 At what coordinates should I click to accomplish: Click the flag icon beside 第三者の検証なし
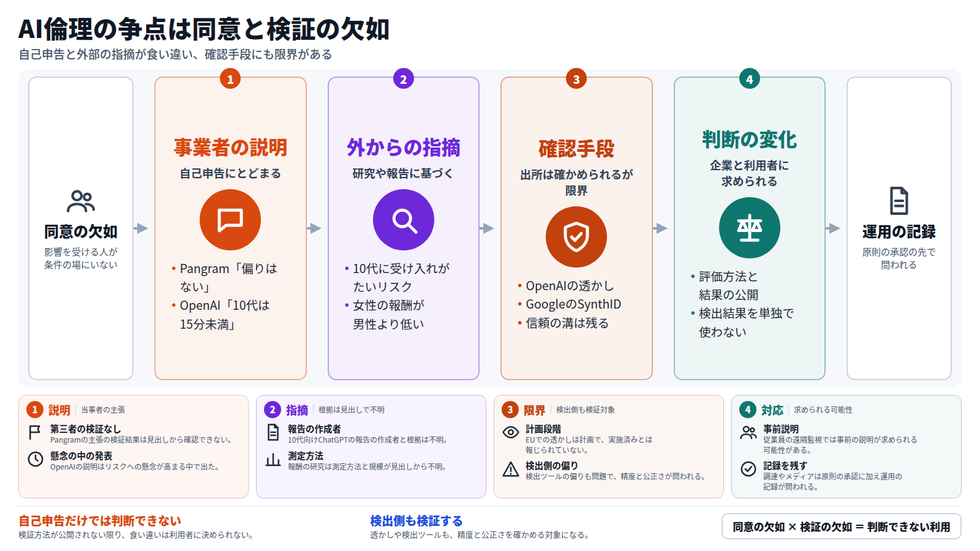coord(36,432)
